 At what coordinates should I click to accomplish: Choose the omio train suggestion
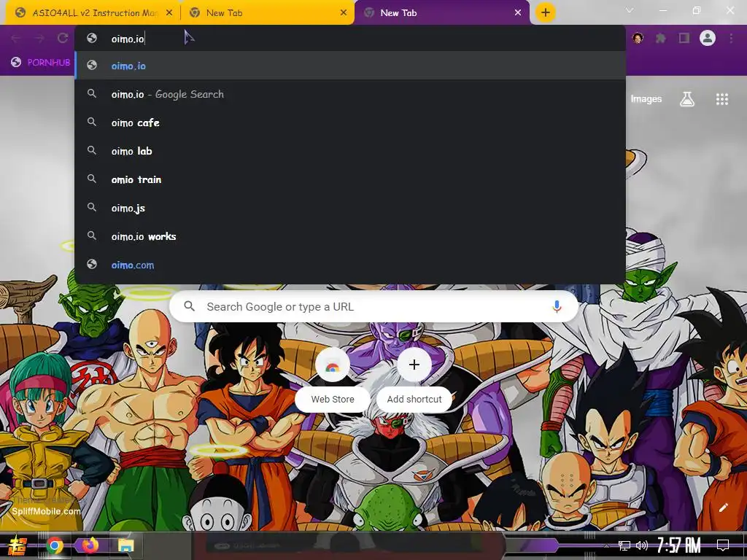click(349, 179)
